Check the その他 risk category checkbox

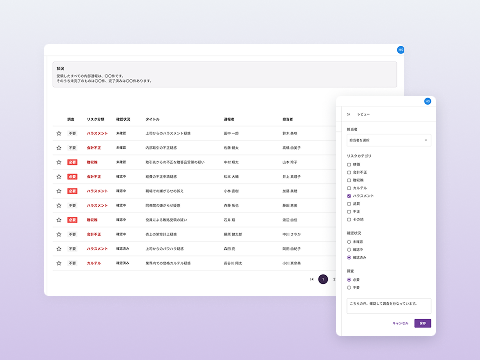349,220
